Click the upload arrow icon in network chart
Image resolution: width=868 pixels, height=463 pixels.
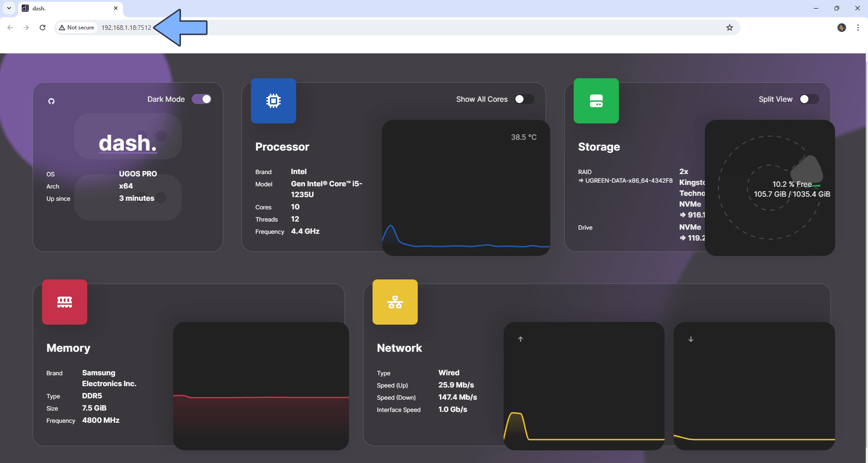coord(520,339)
